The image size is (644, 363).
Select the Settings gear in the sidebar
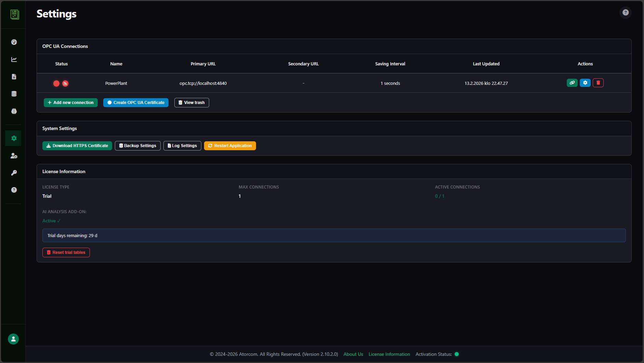[x=14, y=138]
